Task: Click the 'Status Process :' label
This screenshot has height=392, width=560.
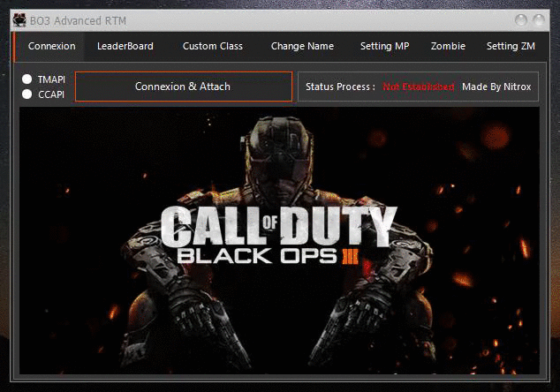Action: coord(340,87)
